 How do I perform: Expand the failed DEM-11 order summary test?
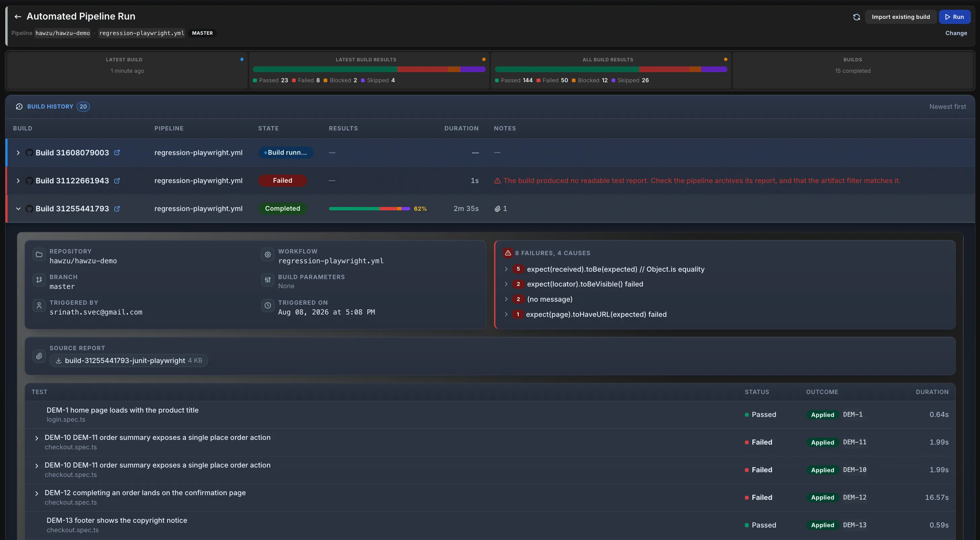(36, 438)
